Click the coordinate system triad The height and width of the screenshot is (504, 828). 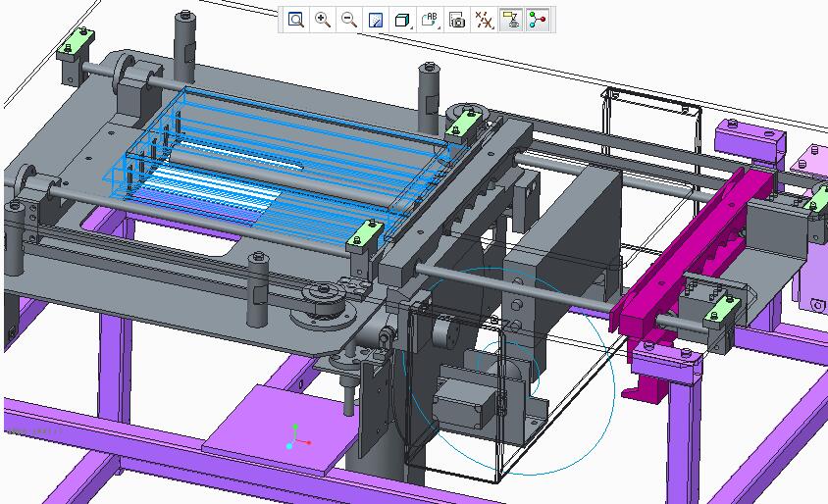click(296, 437)
